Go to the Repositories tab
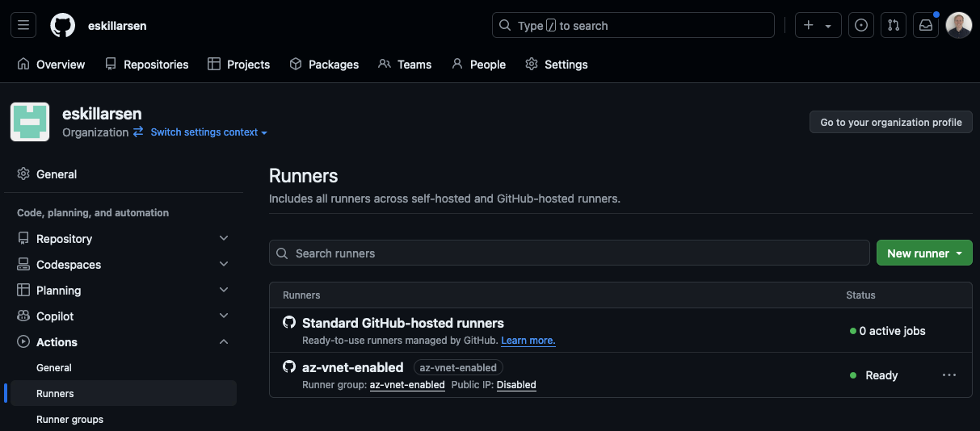Screen dimensions: 980x431 (146, 65)
